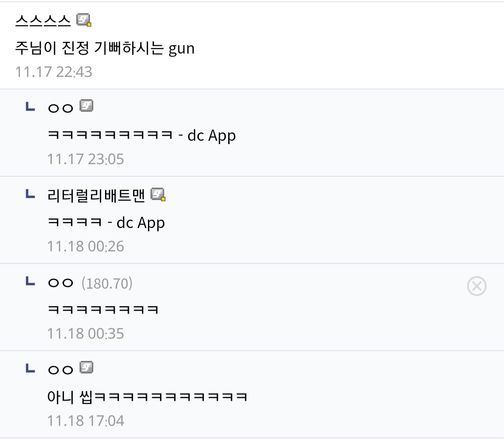Viewport: 504px width, 443px height.
Task: Click the delete X icon on the 180.70 comment
Action: click(476, 286)
